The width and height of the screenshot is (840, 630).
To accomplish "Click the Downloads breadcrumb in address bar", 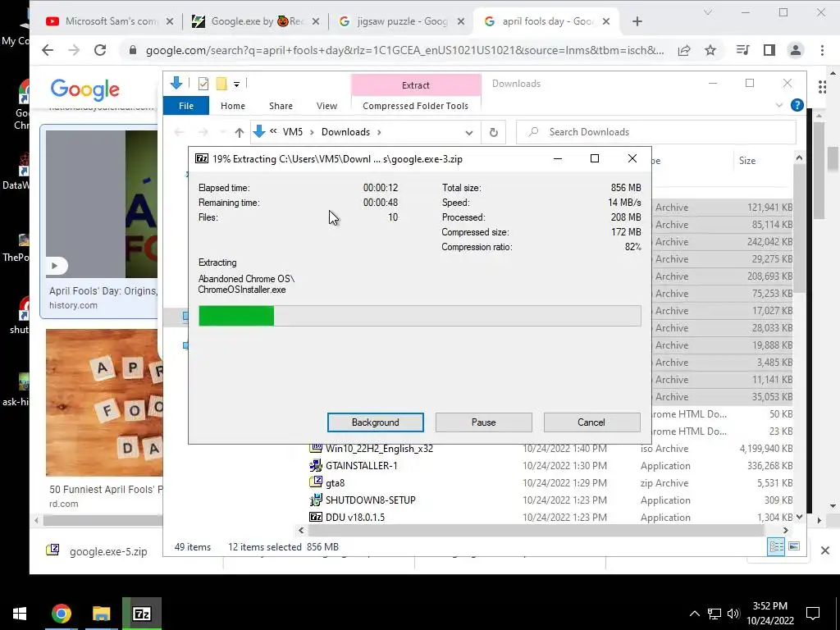I will point(345,132).
